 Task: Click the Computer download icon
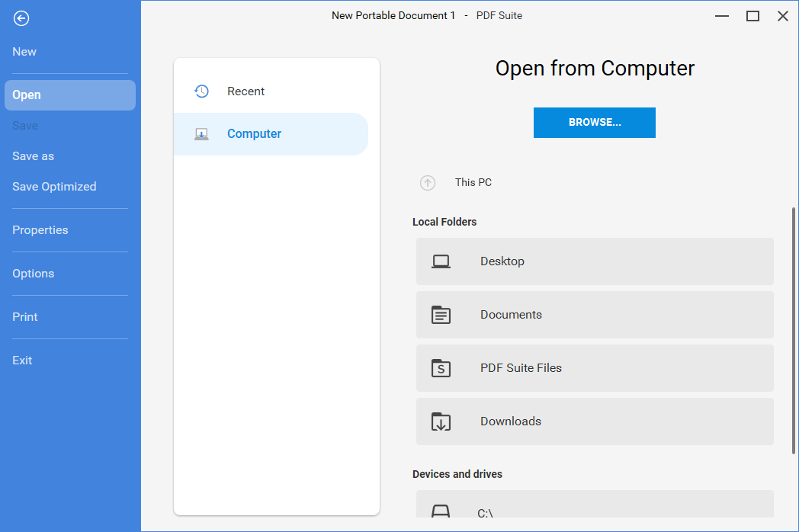201,134
